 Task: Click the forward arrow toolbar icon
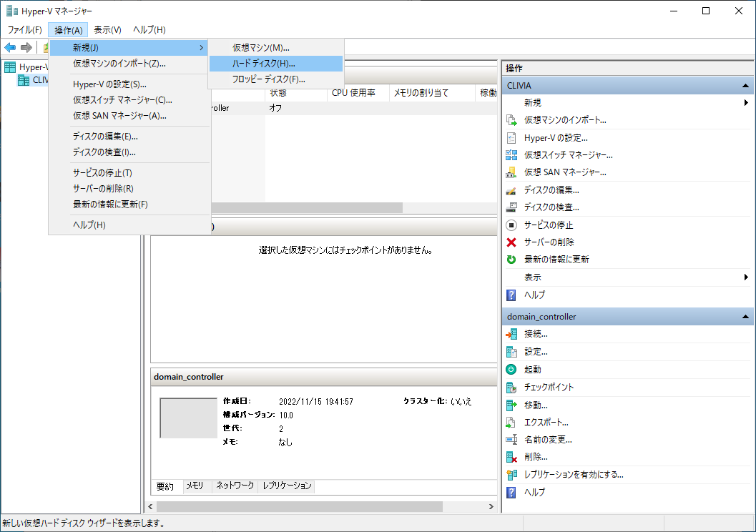tap(26, 47)
